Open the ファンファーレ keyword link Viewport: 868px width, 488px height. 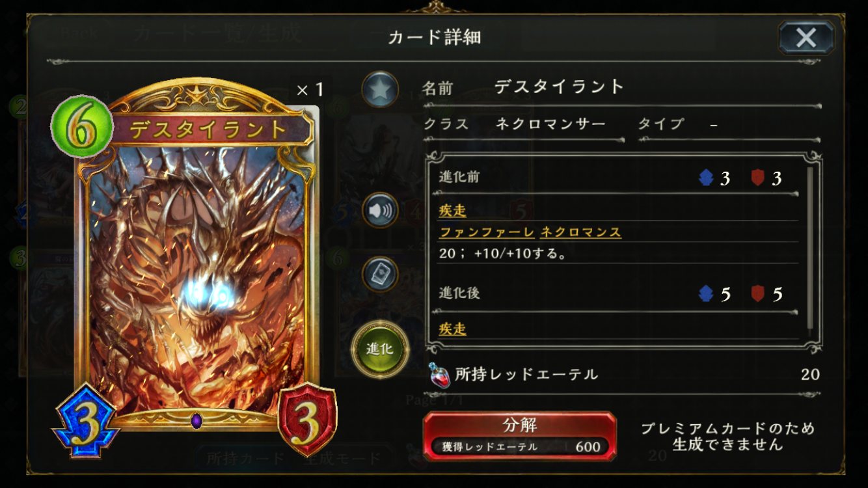click(x=487, y=232)
